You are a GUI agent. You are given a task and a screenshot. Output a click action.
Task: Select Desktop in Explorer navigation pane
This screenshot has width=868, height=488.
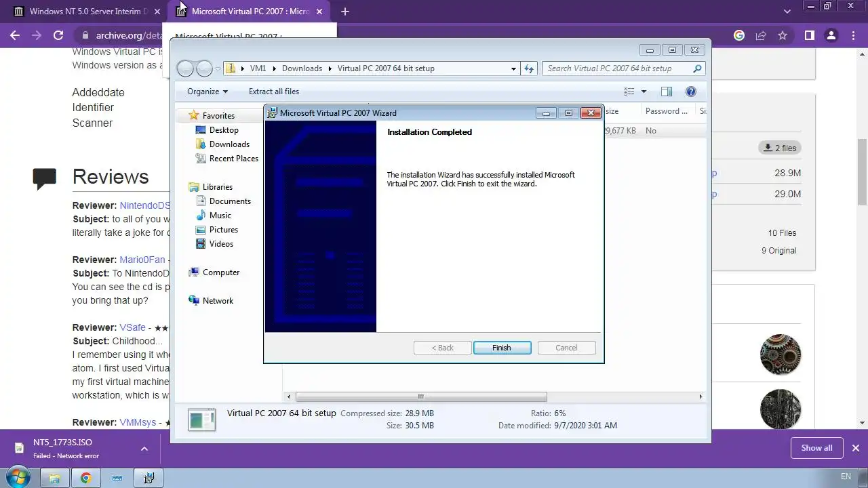pyautogui.click(x=224, y=130)
